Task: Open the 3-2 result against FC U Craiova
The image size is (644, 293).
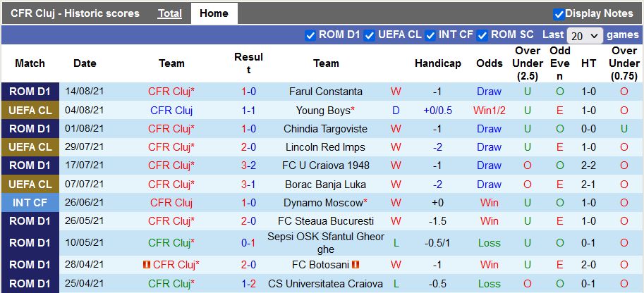Action: 248,166
